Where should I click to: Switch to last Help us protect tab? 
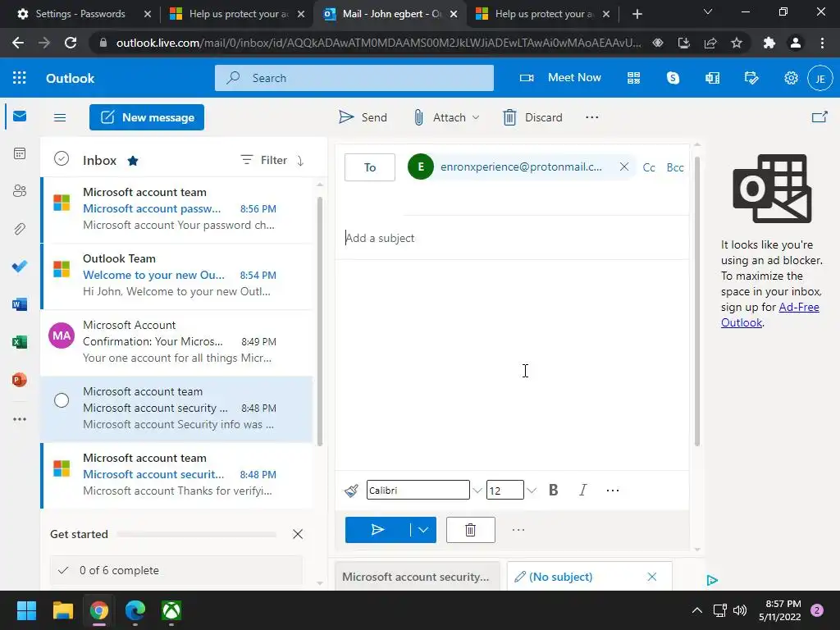[x=543, y=14]
